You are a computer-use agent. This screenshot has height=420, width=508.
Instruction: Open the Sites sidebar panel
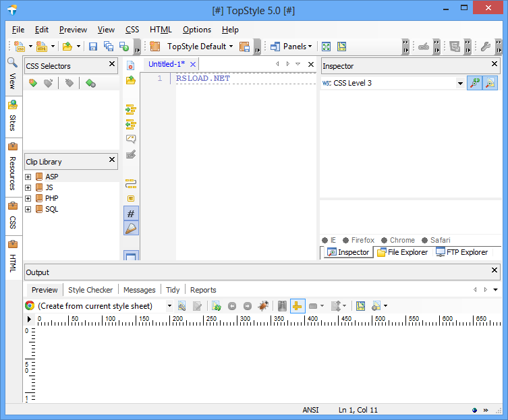(13, 117)
